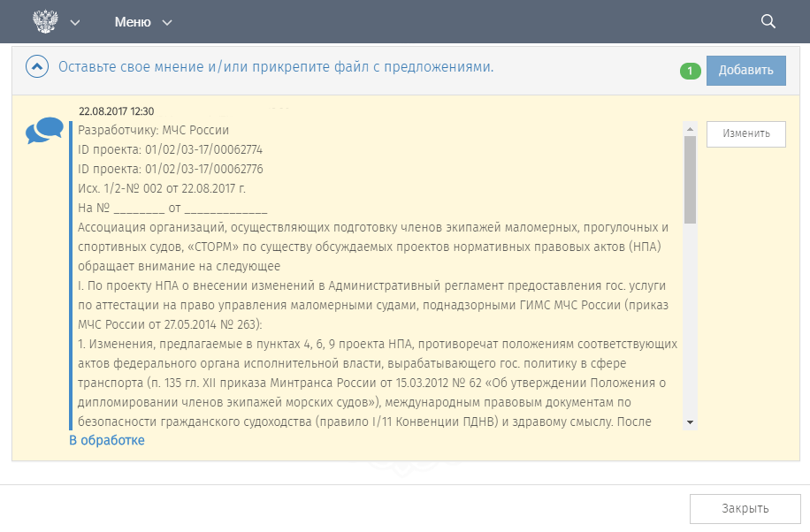
Task: Click the comment timestamp 22.08.2017 12:30
Action: (116, 111)
